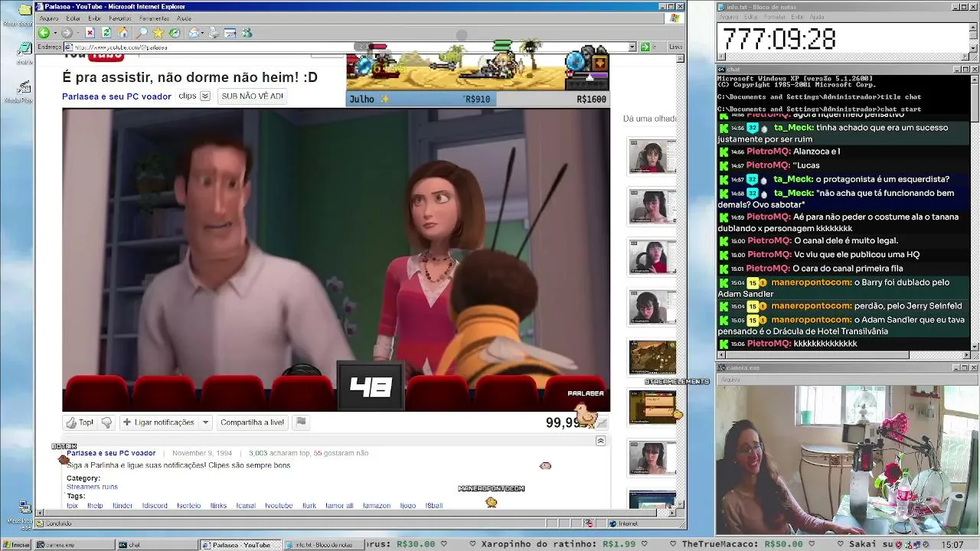Open the Arquivo menu in Internet Explorer

pyautogui.click(x=49, y=18)
